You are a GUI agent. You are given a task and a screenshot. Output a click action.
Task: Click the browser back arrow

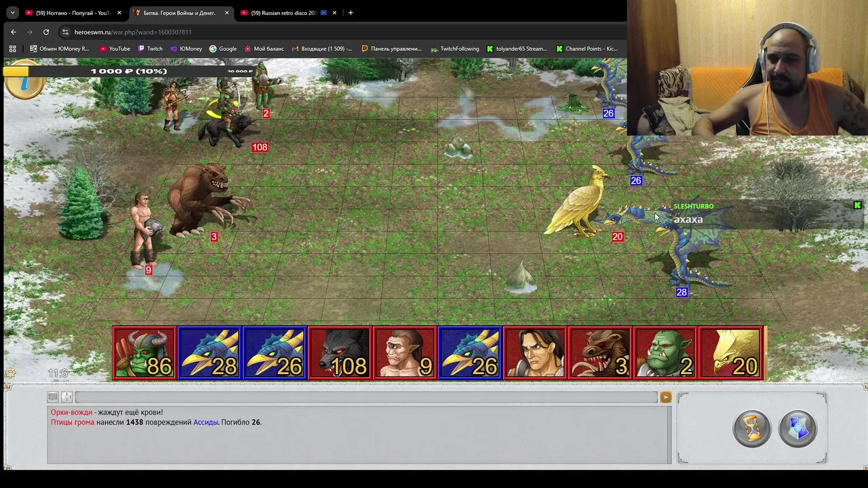tap(14, 32)
